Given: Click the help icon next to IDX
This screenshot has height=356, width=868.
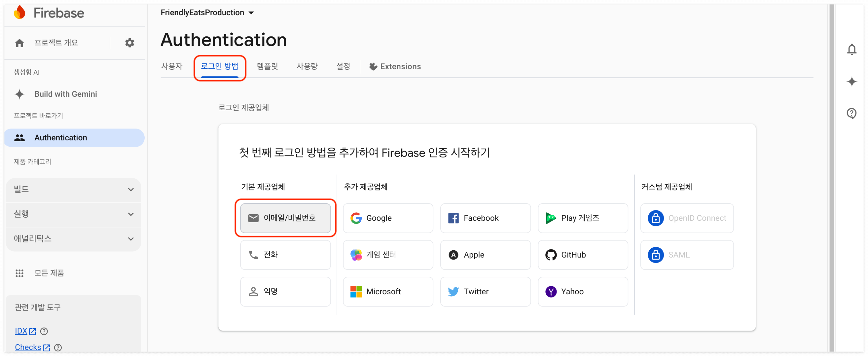Looking at the screenshot, I should (x=44, y=331).
